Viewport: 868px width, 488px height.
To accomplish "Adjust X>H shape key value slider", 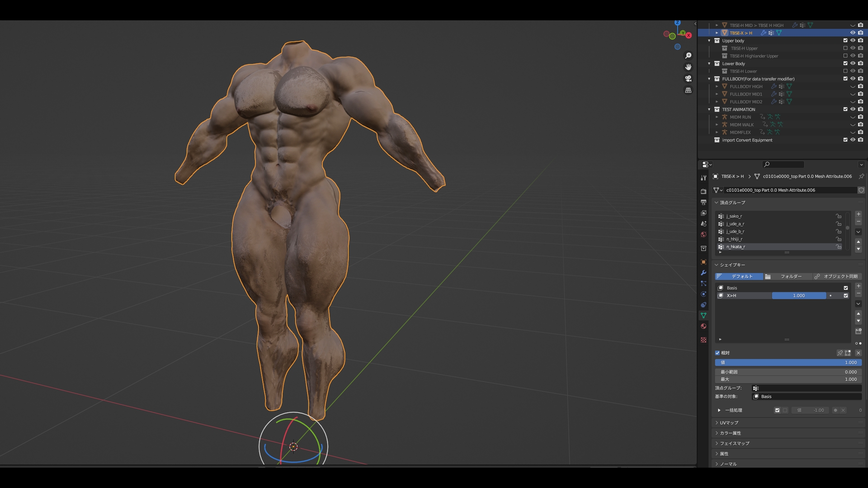I will click(x=799, y=296).
